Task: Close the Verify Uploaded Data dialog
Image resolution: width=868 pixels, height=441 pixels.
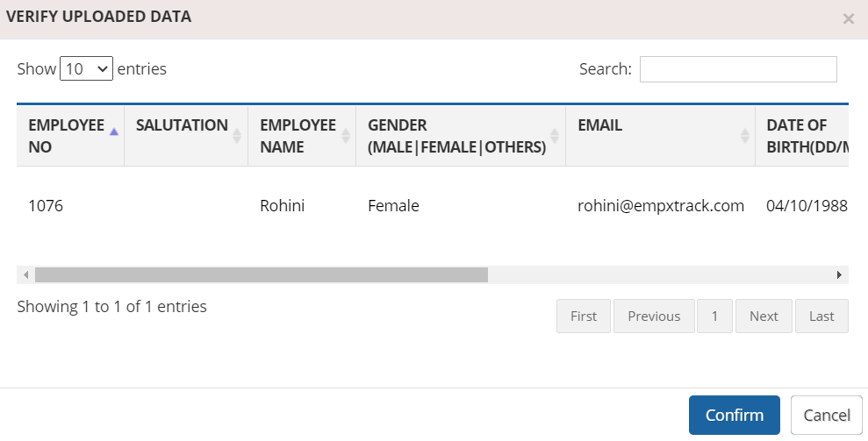Action: [848, 19]
